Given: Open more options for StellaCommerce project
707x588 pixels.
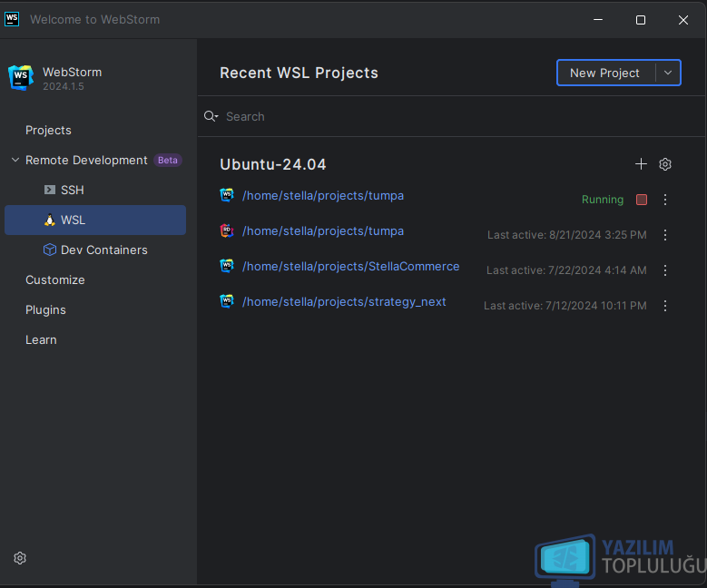Looking at the screenshot, I should [x=665, y=270].
